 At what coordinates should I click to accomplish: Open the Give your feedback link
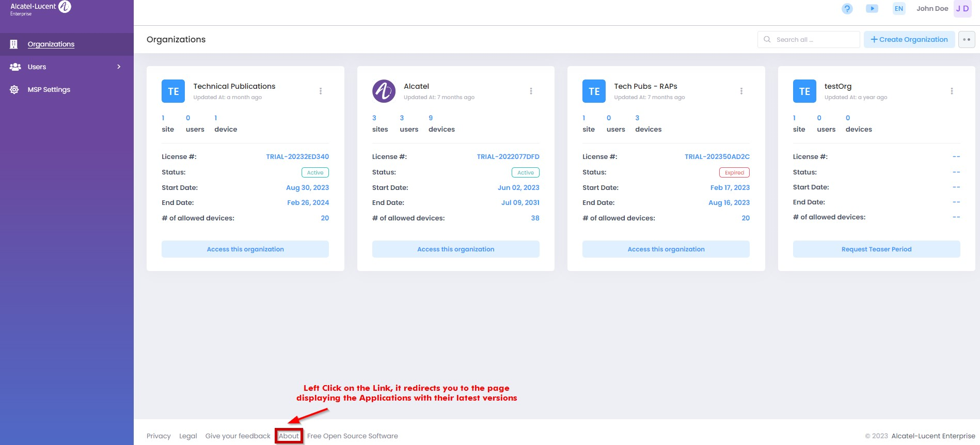[238, 436]
